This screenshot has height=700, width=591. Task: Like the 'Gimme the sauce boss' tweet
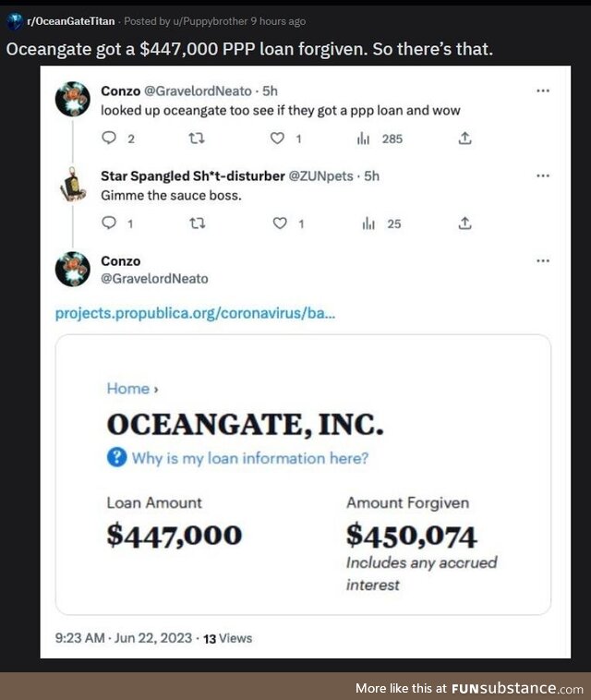[x=280, y=223]
